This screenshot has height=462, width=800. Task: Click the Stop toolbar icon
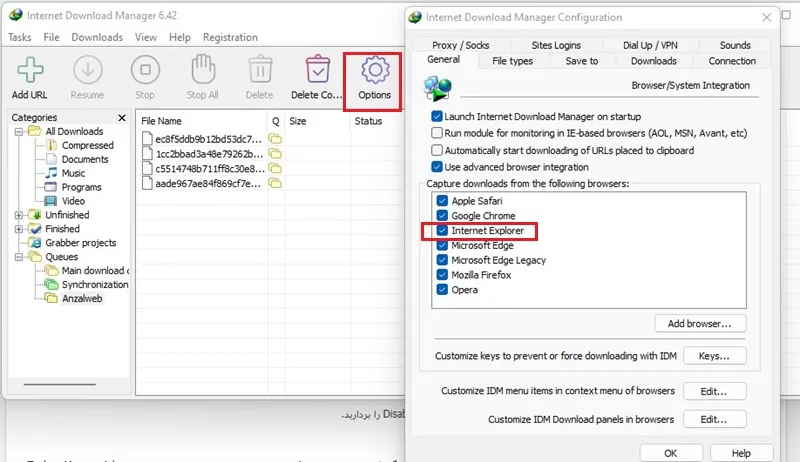pos(145,70)
